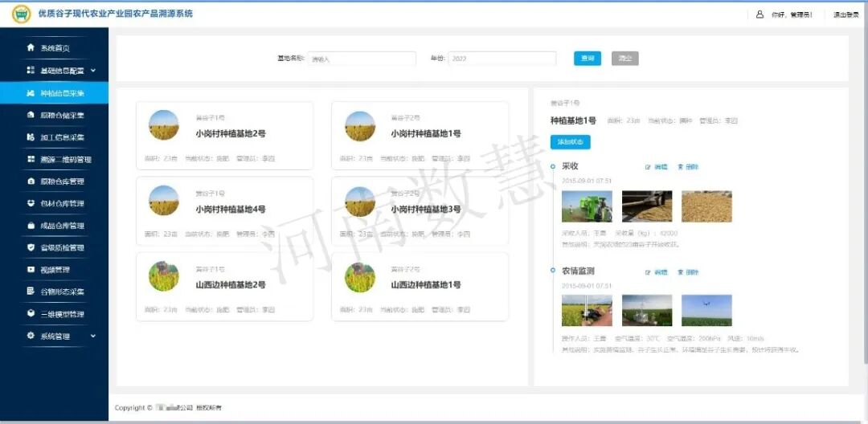Click the QR grid icon beside 溯源二维码管理

[31, 159]
